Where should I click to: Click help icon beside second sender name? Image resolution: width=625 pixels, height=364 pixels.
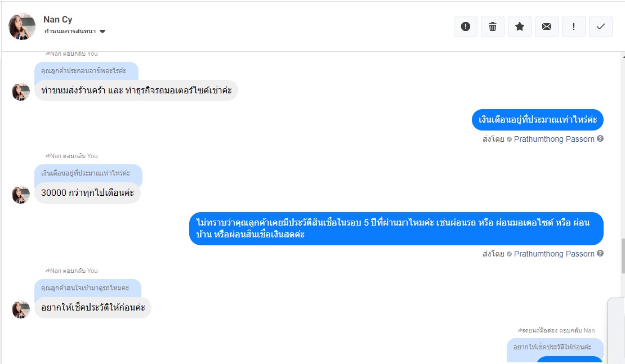coord(600,254)
